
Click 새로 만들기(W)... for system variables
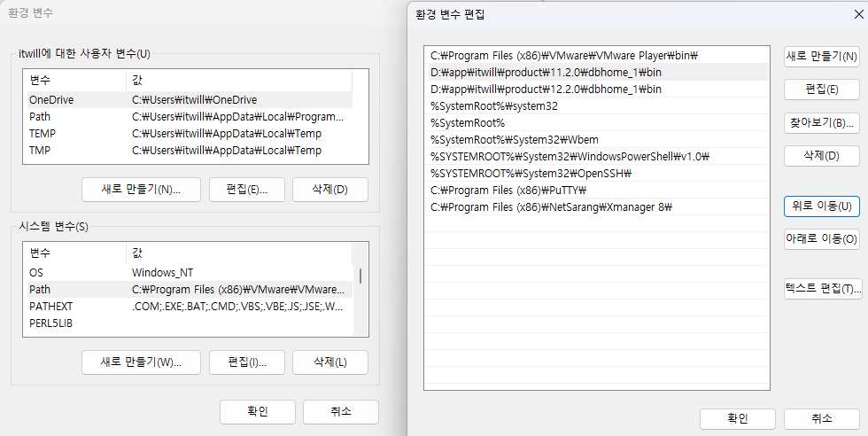pos(141,362)
